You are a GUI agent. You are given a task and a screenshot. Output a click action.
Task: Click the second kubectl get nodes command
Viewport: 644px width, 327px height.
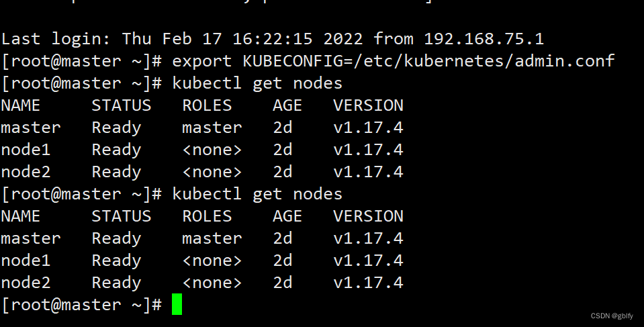point(257,194)
